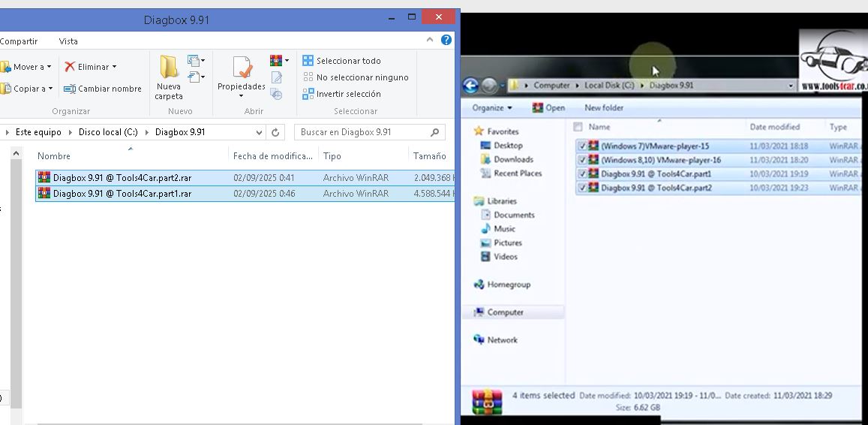This screenshot has width=868, height=425.
Task: Open Documents in the right window sidebar
Action: 508,215
